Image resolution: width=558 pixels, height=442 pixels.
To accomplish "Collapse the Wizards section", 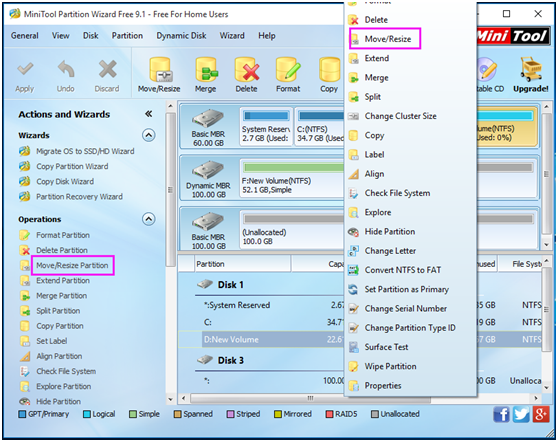I will pyautogui.click(x=149, y=135).
